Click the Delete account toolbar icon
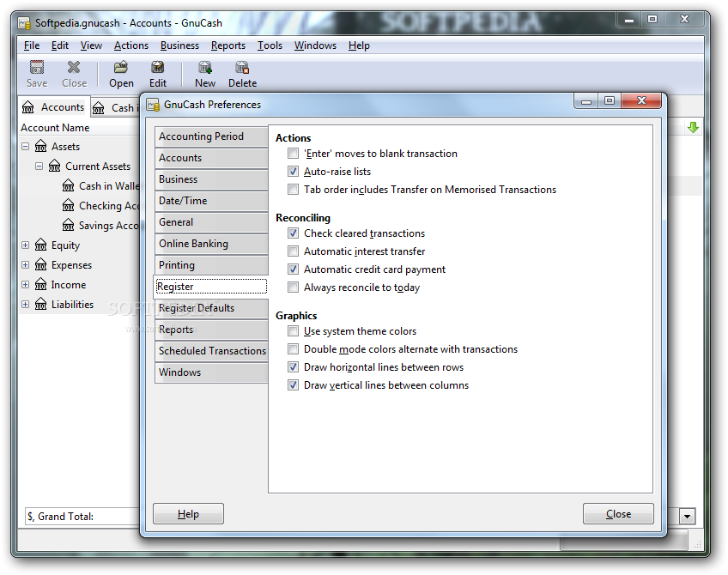 pyautogui.click(x=242, y=68)
